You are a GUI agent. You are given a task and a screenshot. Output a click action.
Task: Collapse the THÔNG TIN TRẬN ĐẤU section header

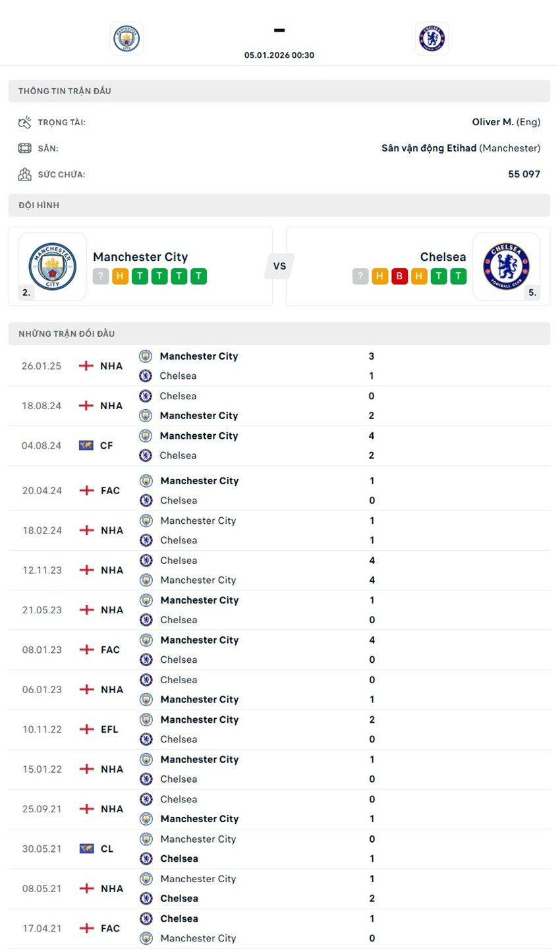point(279,91)
